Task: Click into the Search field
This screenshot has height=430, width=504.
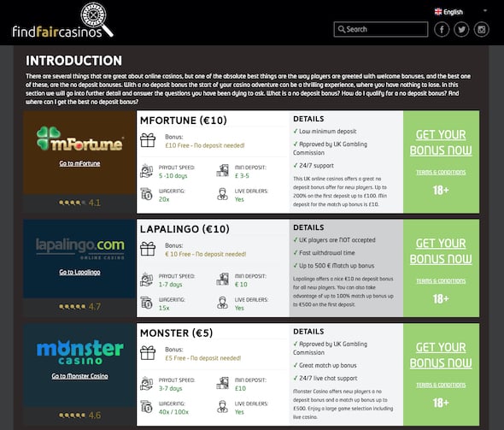Action: [381, 29]
